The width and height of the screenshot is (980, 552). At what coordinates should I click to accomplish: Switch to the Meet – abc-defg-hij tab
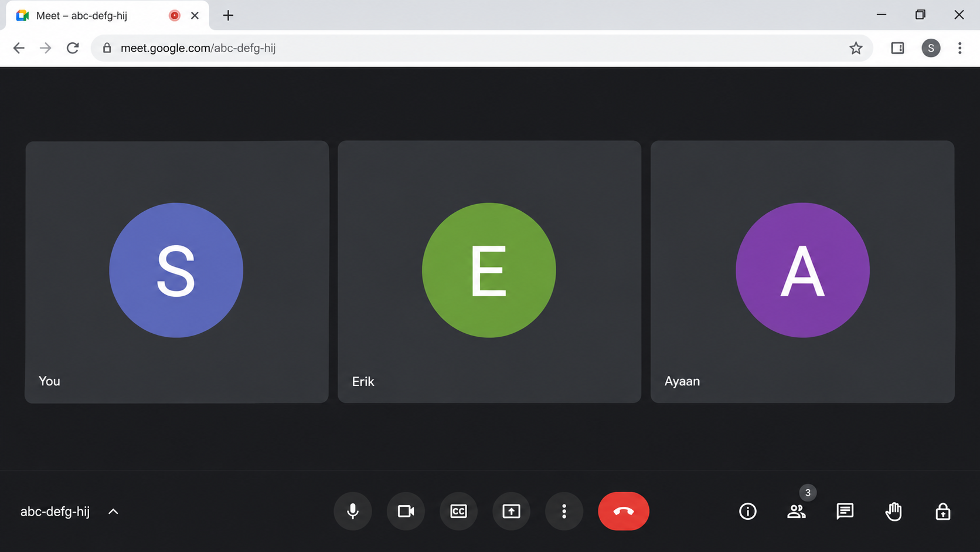coord(107,16)
